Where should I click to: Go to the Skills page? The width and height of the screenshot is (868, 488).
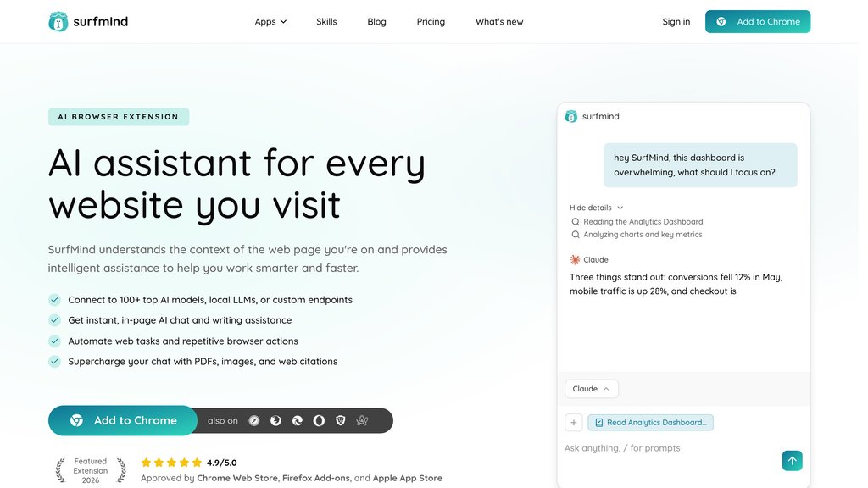326,21
